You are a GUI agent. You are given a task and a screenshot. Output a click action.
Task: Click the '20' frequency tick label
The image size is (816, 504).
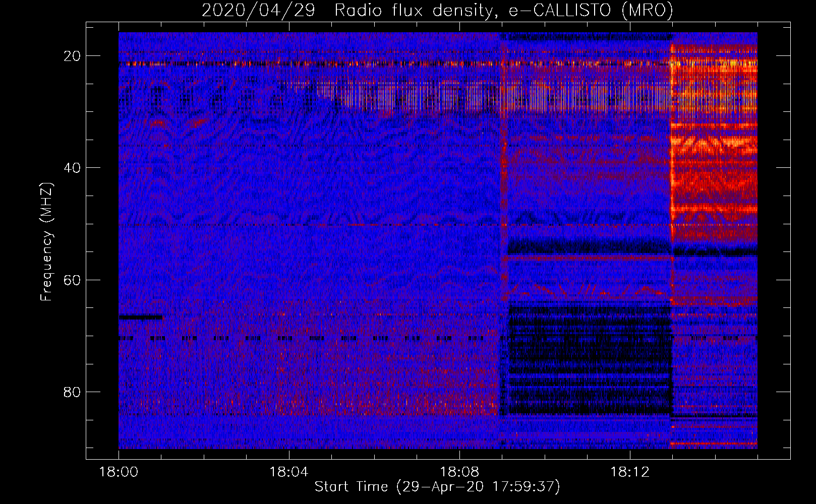pos(73,56)
